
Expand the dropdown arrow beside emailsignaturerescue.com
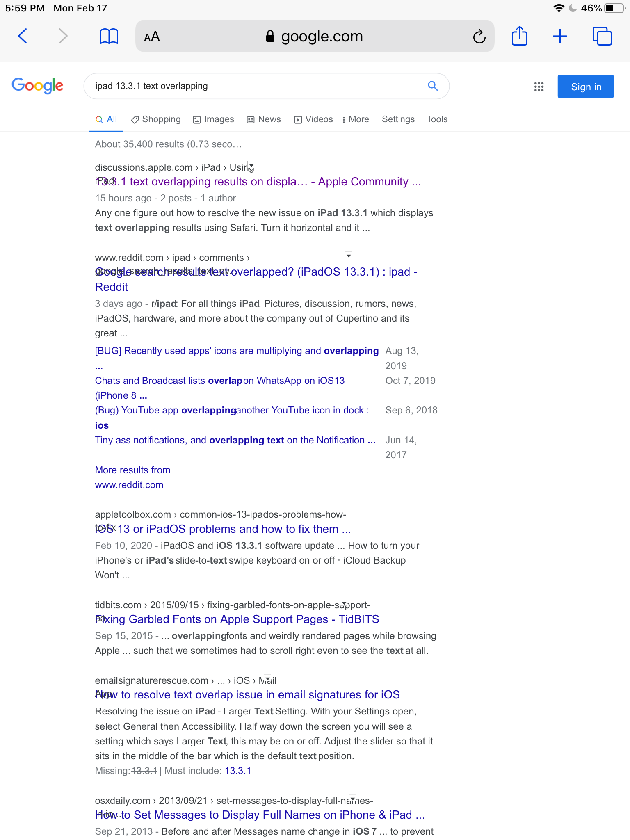pos(267,678)
